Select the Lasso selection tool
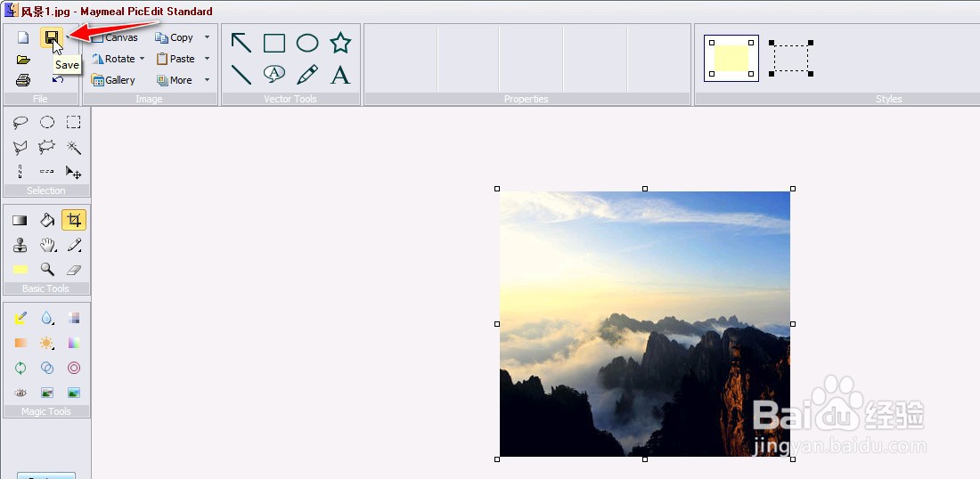This screenshot has width=980, height=479. point(20,122)
